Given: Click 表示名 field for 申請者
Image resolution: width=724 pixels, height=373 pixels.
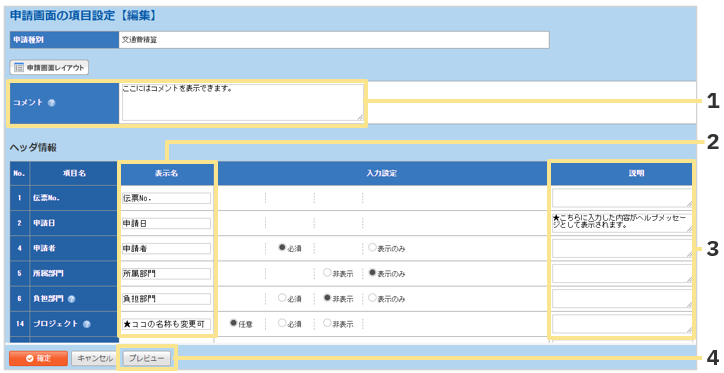Looking at the screenshot, I should [166, 248].
